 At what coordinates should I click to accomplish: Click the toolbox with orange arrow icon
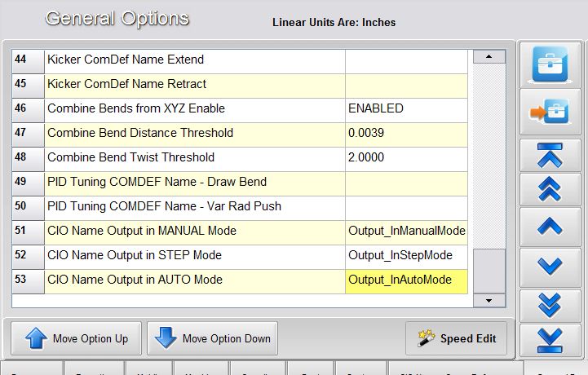(550, 112)
